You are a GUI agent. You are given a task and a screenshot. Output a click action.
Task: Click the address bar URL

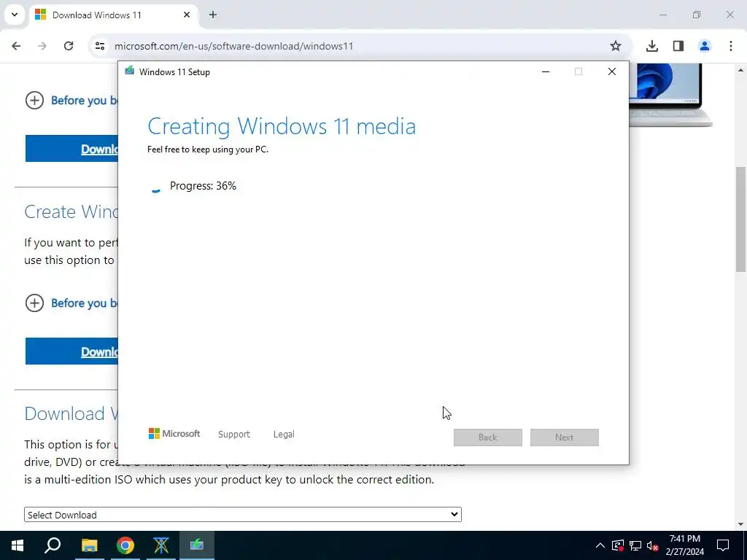pyautogui.click(x=234, y=46)
